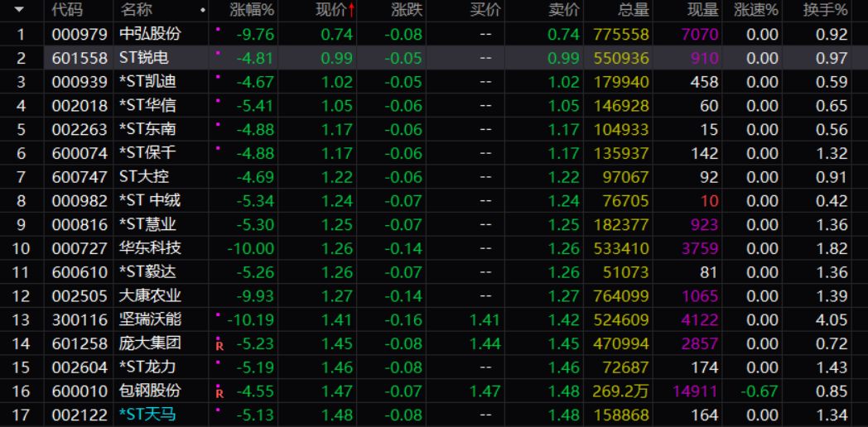Click the 现量 column header

tap(703, 9)
